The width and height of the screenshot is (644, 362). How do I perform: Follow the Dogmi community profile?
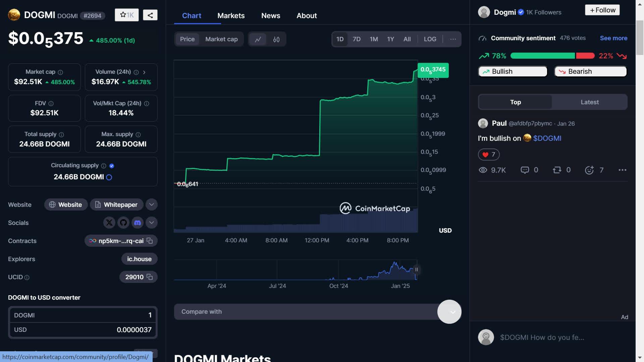click(x=602, y=10)
